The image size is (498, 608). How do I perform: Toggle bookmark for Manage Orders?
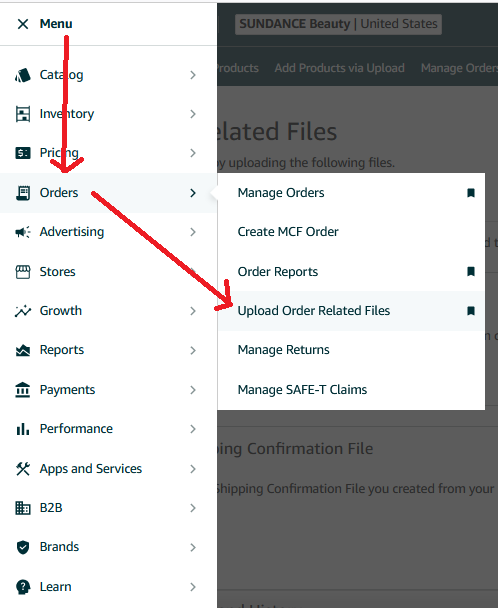coord(471,193)
